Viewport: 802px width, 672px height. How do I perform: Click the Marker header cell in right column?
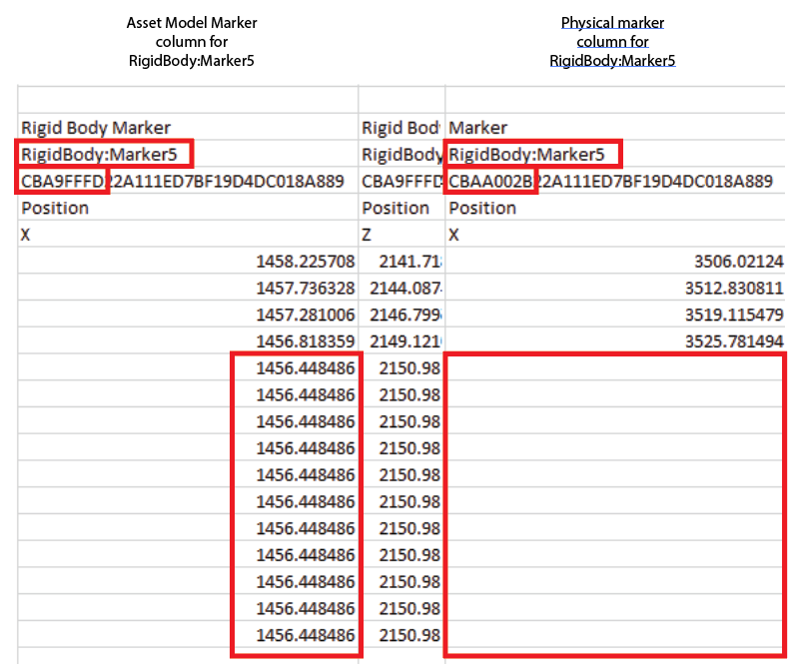(477, 128)
